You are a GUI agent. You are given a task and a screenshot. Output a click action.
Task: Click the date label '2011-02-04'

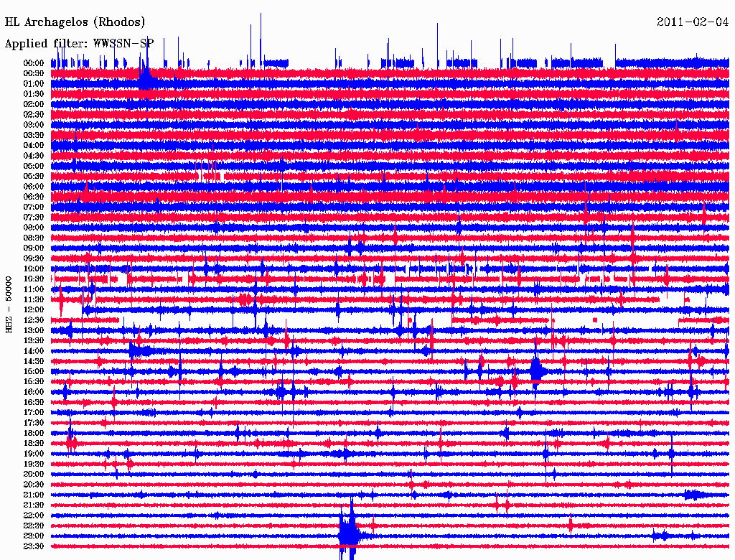[x=693, y=22]
